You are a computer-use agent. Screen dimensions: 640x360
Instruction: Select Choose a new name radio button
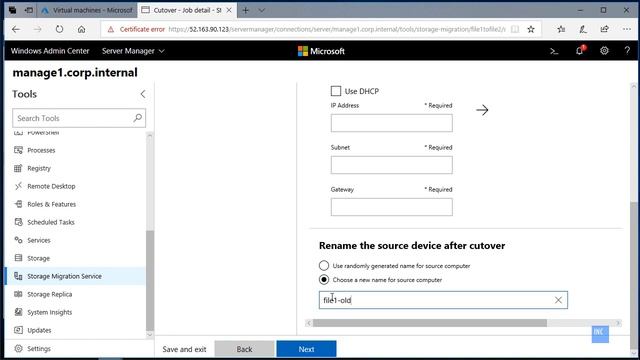(324, 280)
